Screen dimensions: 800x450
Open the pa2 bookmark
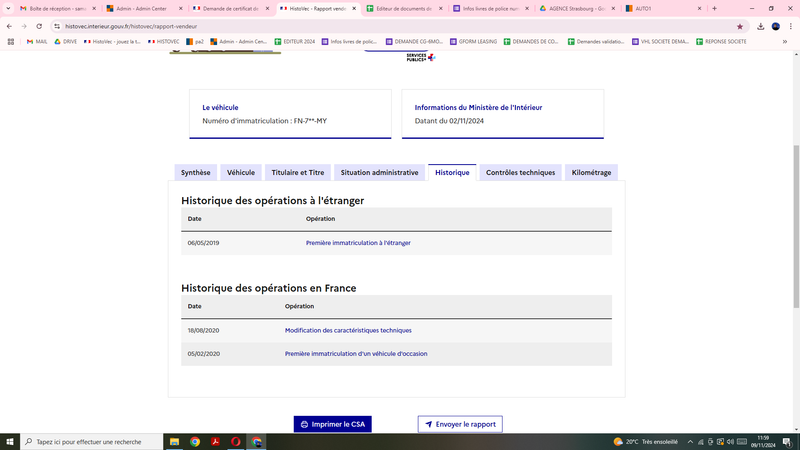(195, 42)
